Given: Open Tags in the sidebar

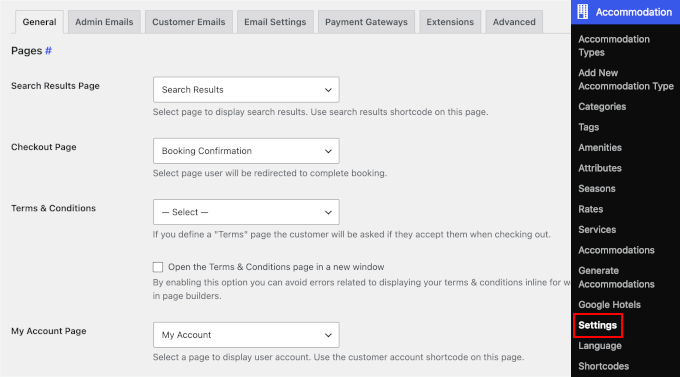Looking at the screenshot, I should [x=588, y=127].
